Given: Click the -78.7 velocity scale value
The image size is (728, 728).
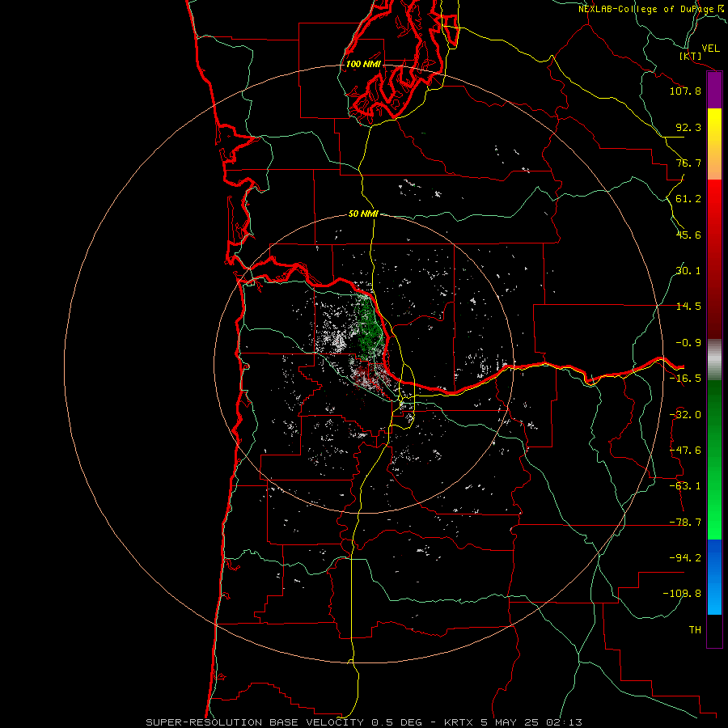Looking at the screenshot, I should point(685,522).
